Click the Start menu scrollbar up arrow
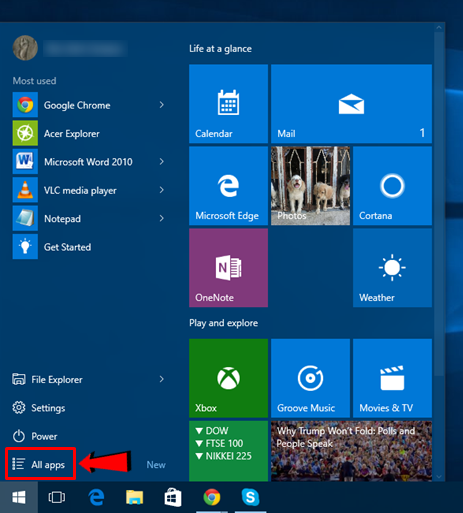463x513 pixels. 439,28
